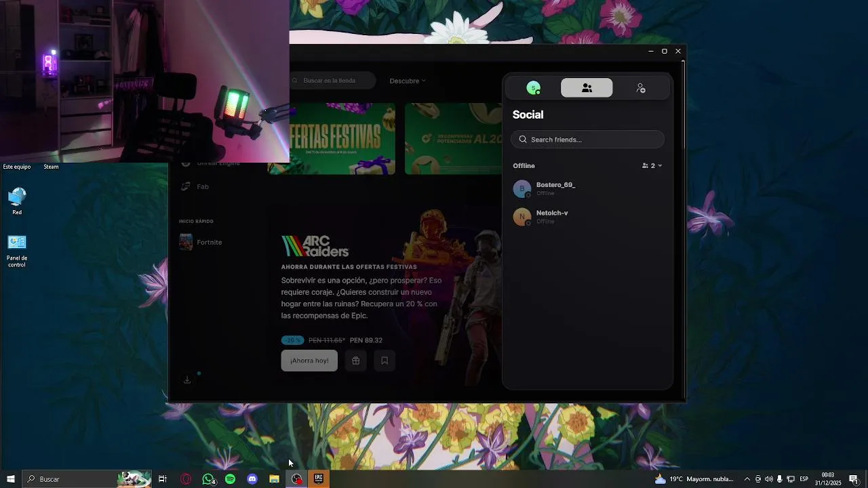Click the recording app taskbar icon

pos(296,479)
